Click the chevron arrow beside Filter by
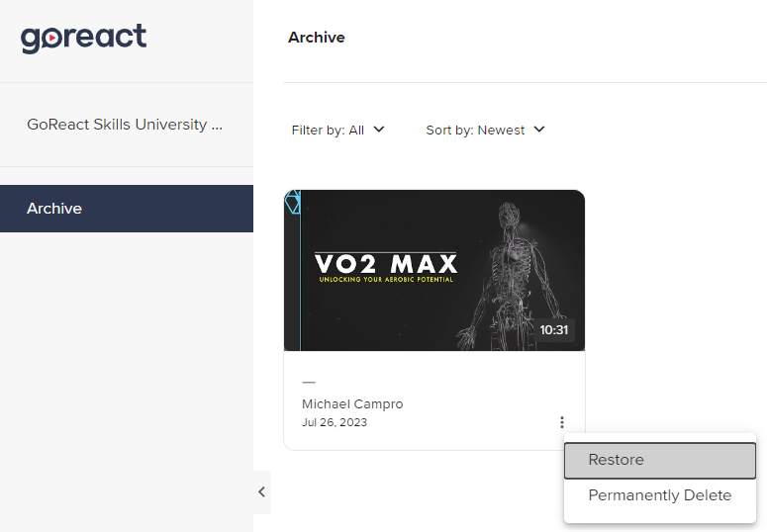Image resolution: width=767 pixels, height=532 pixels. [x=379, y=130]
